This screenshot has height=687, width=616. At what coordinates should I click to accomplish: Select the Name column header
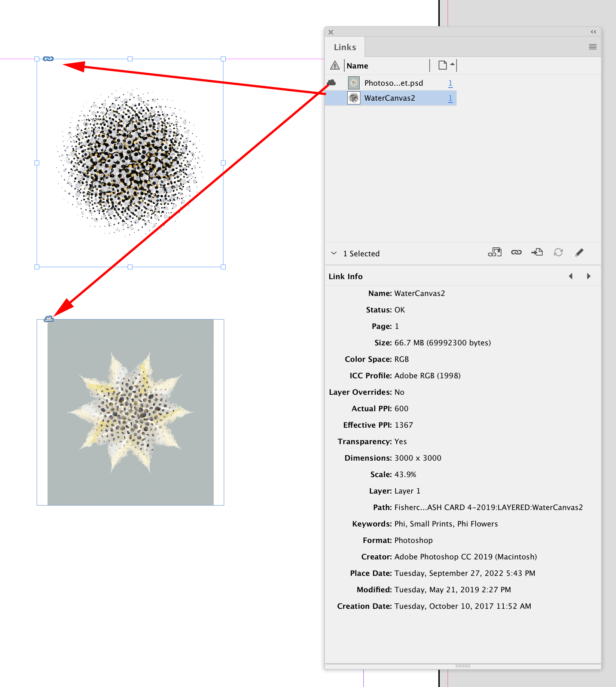tap(357, 65)
